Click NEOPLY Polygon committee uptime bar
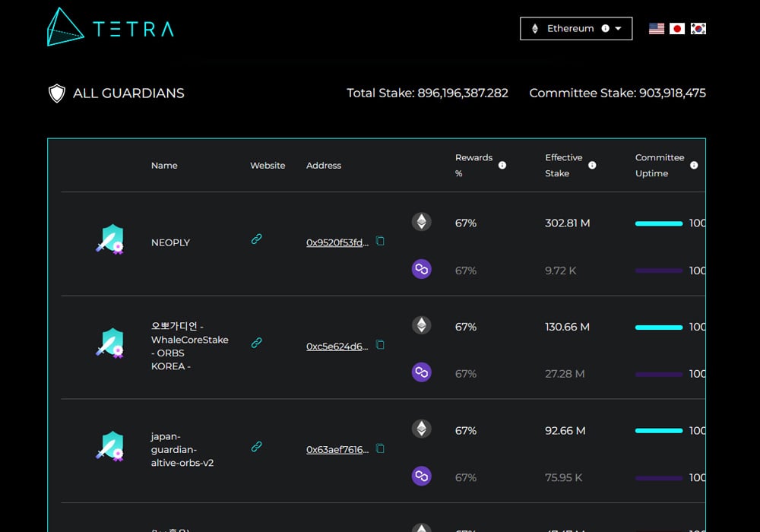The image size is (760, 532). click(659, 271)
